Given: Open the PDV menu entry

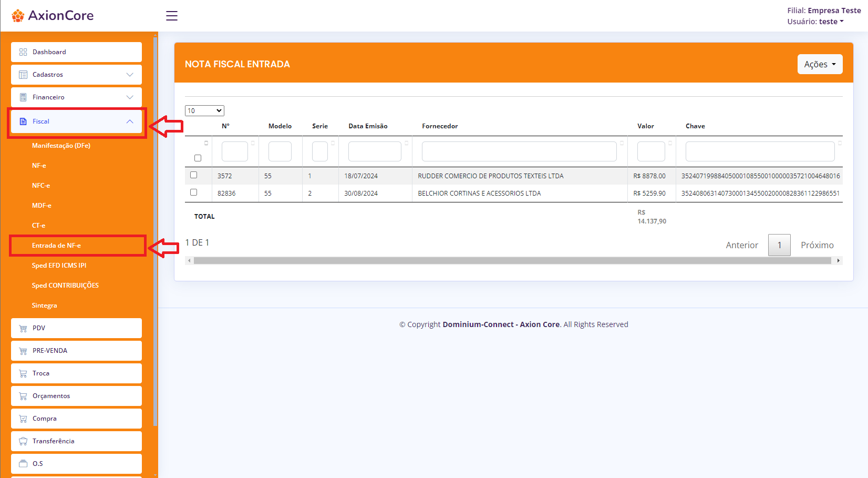Looking at the screenshot, I should coord(76,328).
